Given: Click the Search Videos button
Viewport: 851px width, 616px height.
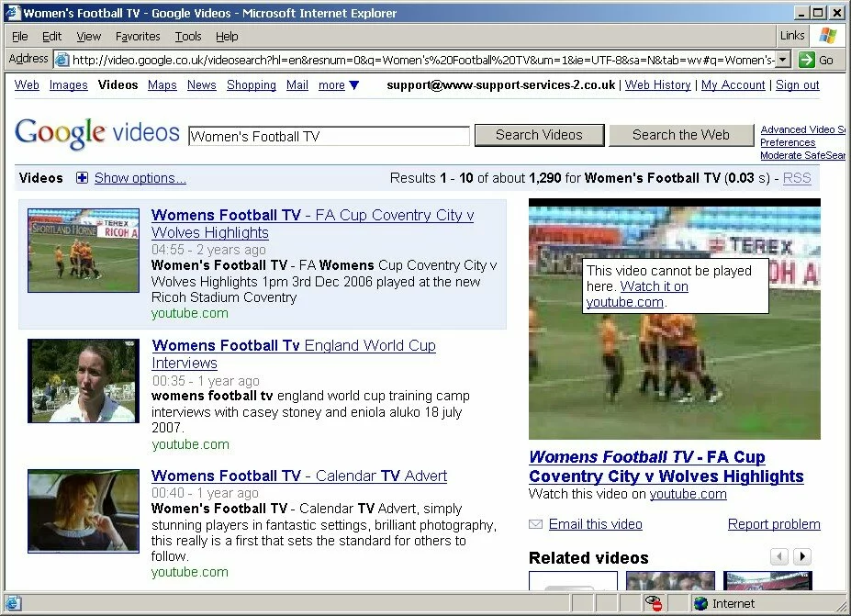Looking at the screenshot, I should point(540,135).
